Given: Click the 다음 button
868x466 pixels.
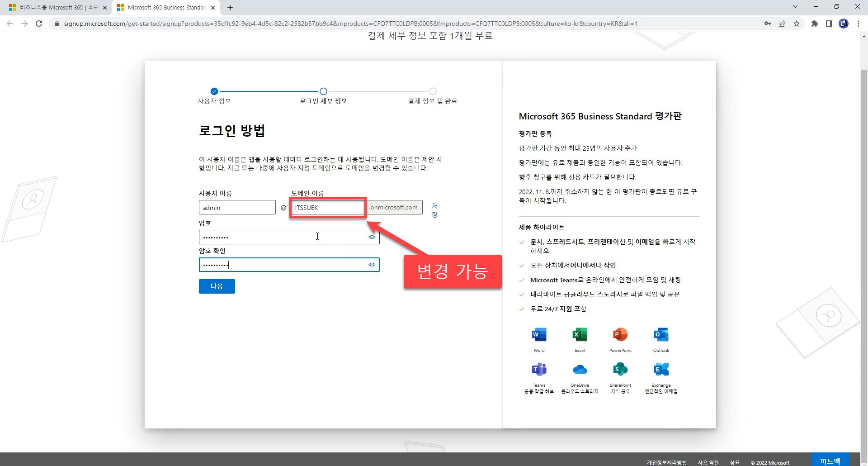Looking at the screenshot, I should (217, 286).
